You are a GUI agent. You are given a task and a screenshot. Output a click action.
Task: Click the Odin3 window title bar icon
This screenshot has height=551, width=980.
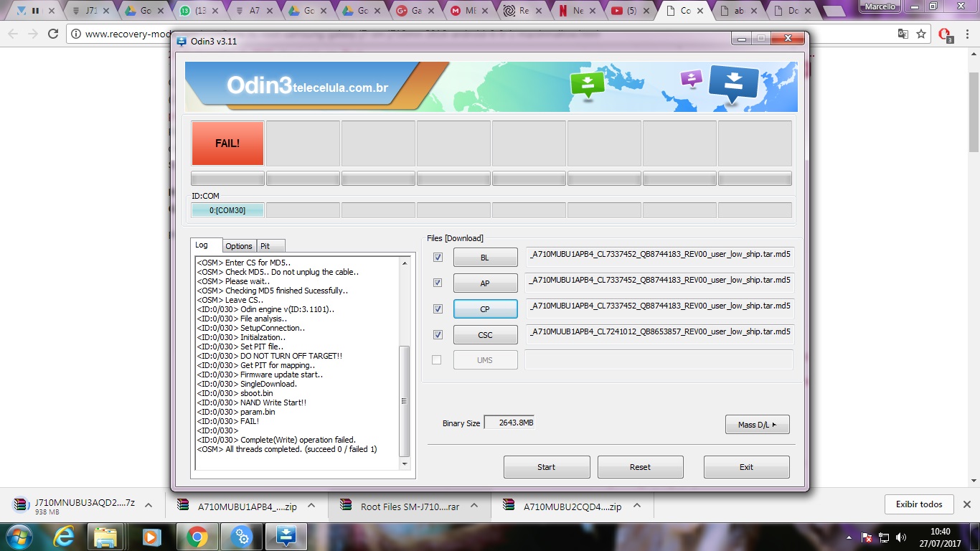(182, 42)
